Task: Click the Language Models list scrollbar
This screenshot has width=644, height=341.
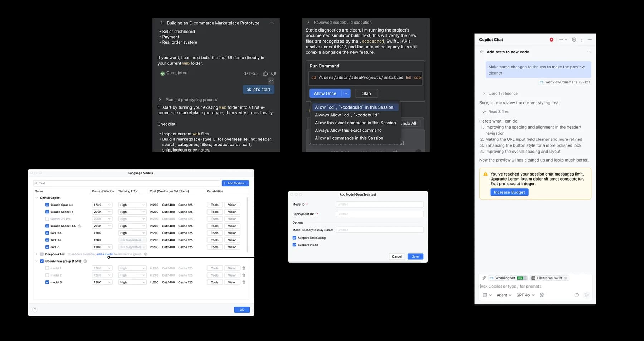Action: tap(247, 225)
